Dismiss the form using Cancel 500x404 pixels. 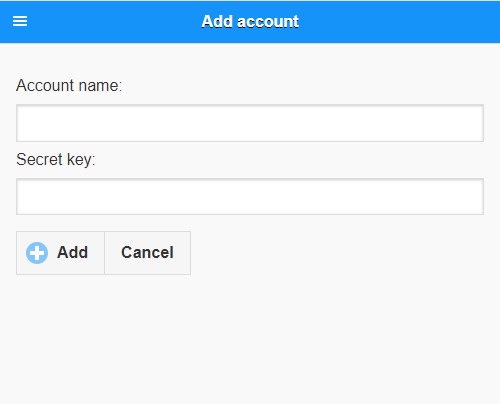[x=147, y=253]
